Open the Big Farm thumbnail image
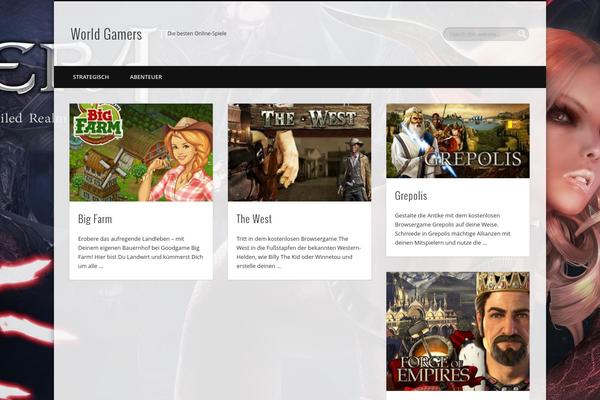 141,152
